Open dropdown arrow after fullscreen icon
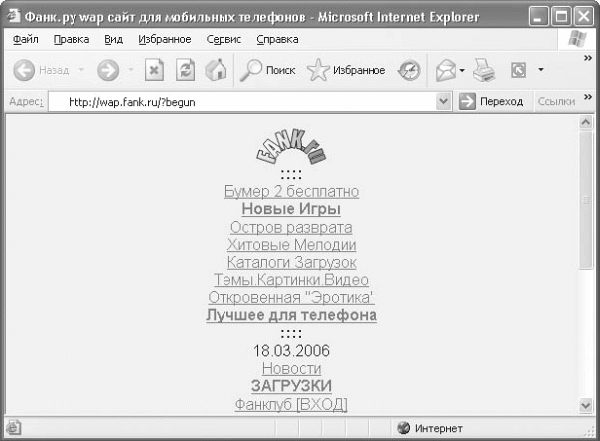 click(x=541, y=70)
